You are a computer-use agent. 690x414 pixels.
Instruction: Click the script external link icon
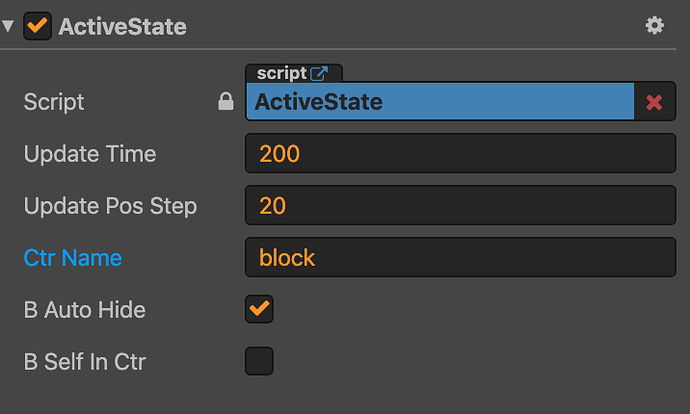[319, 73]
